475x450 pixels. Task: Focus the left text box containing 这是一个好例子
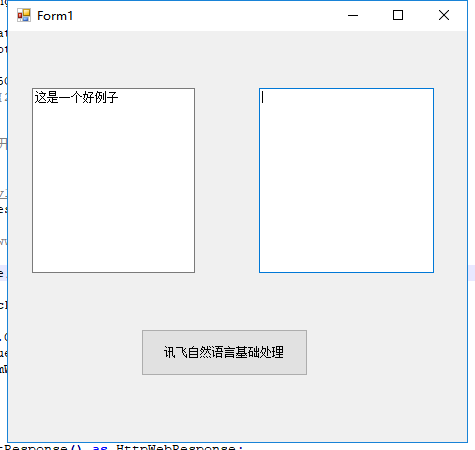(x=113, y=180)
